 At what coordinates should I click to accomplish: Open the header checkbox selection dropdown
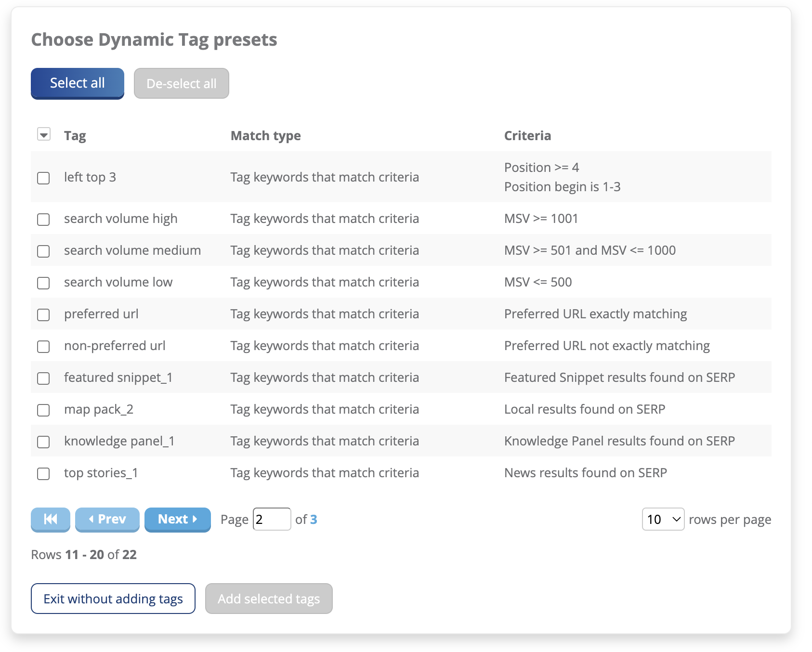[44, 135]
